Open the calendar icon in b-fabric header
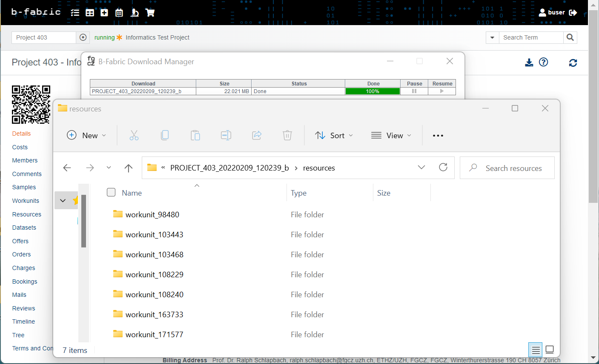The image size is (599, 364). pos(119,13)
